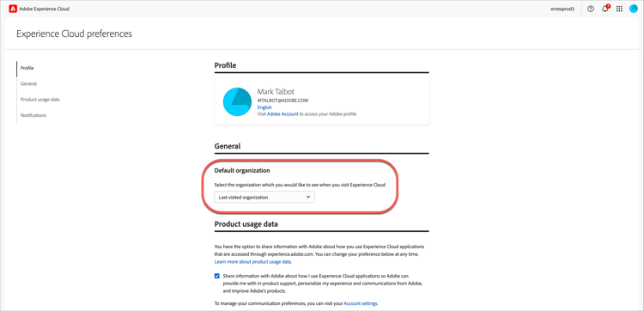
Task: Click the Adobe Experience Cloud title
Action: tap(45, 9)
